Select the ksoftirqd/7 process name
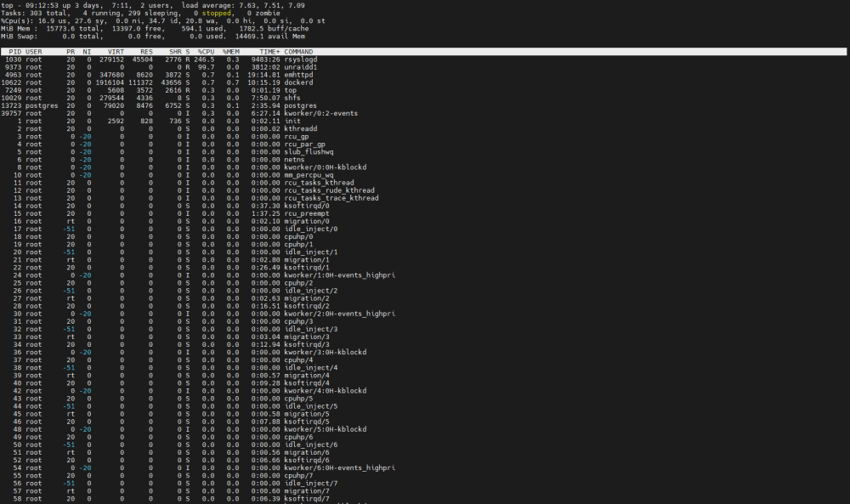Screen dimensions: 850x504 pos(307,499)
